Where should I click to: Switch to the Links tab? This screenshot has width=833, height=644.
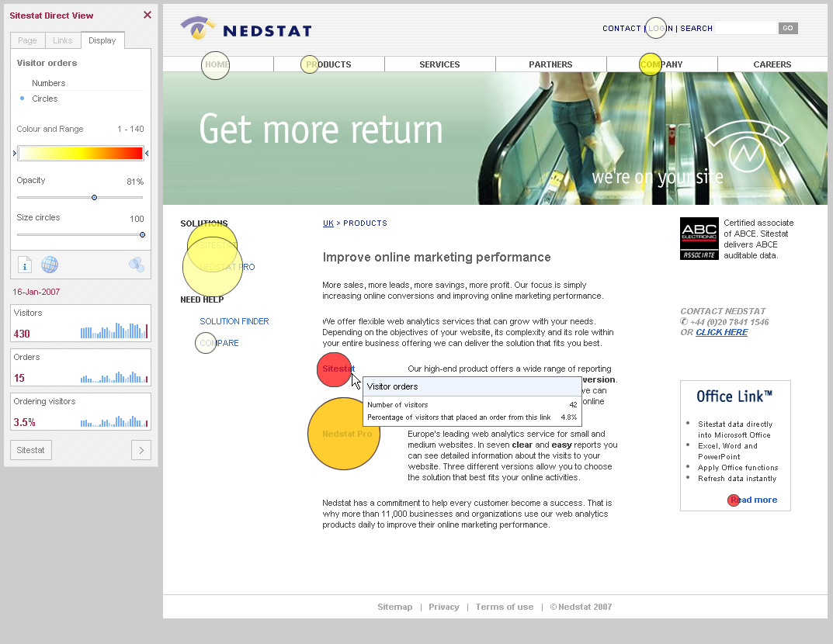click(x=63, y=40)
